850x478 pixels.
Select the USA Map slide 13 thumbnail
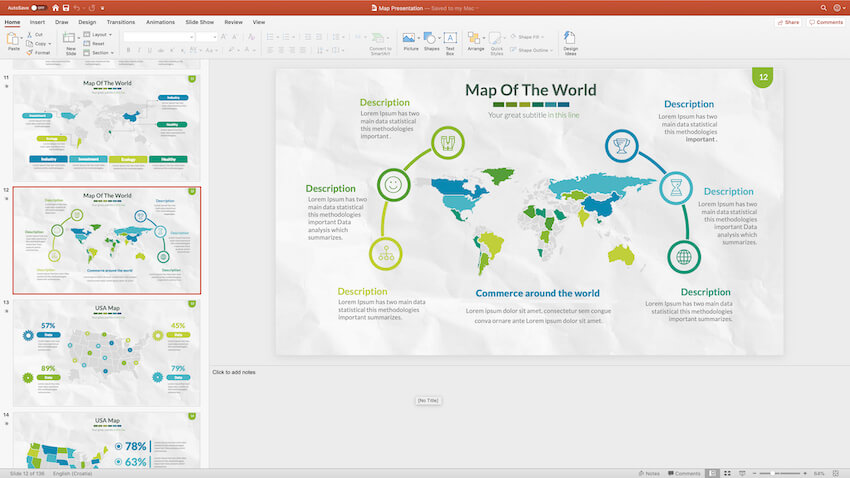[x=106, y=352]
